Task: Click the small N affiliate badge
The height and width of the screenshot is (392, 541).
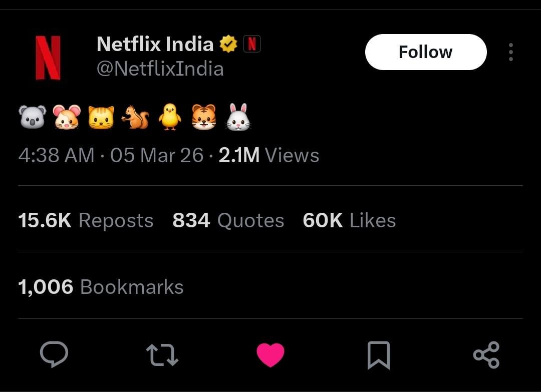Action: 253,44
